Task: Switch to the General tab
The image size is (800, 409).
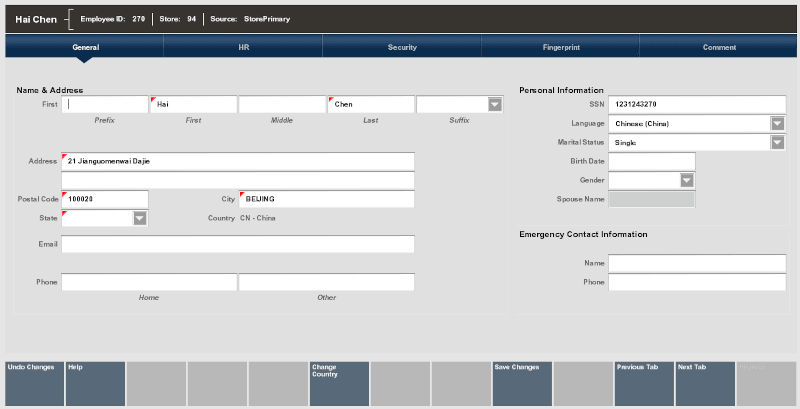Action: [x=85, y=47]
